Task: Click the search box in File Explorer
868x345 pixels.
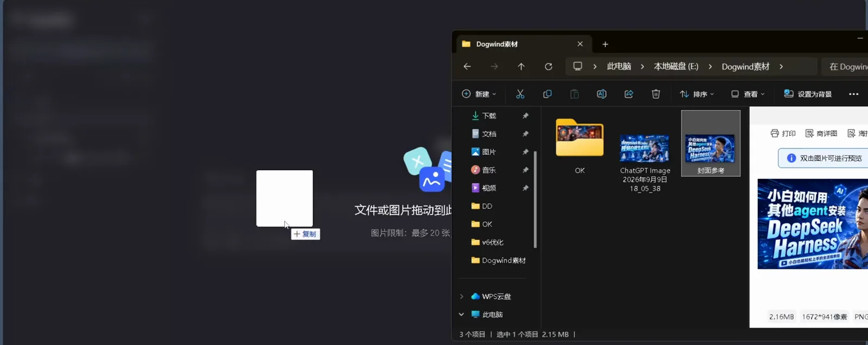Action: click(x=845, y=66)
